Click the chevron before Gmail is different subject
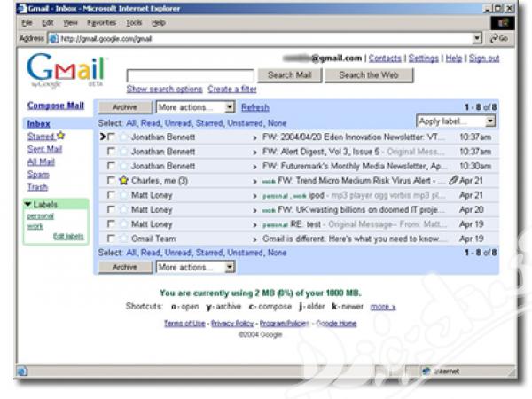Image resolution: width=532 pixels, height=399 pixels. click(x=254, y=239)
